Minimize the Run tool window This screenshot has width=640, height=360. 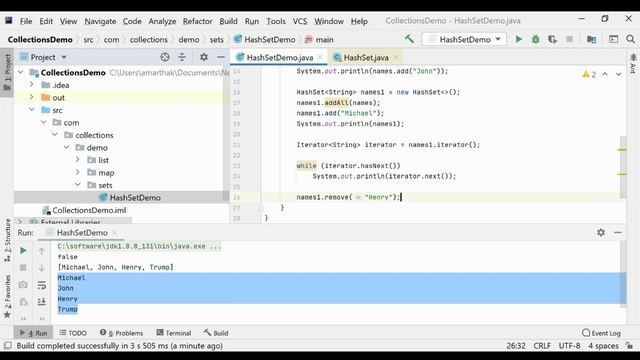click(x=618, y=232)
